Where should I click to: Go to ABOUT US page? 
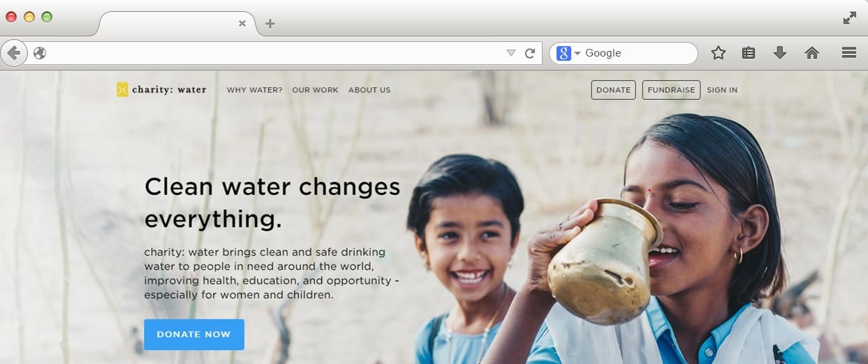pos(369,90)
